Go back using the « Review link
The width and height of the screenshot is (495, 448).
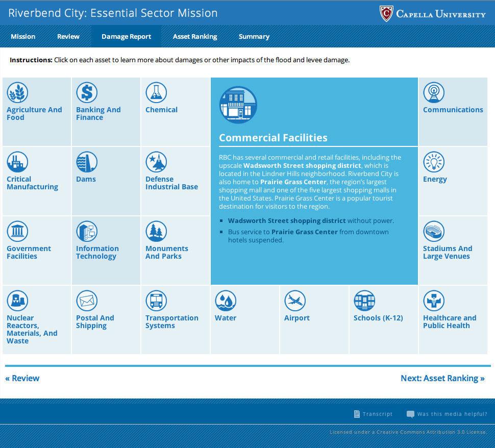tap(22, 378)
